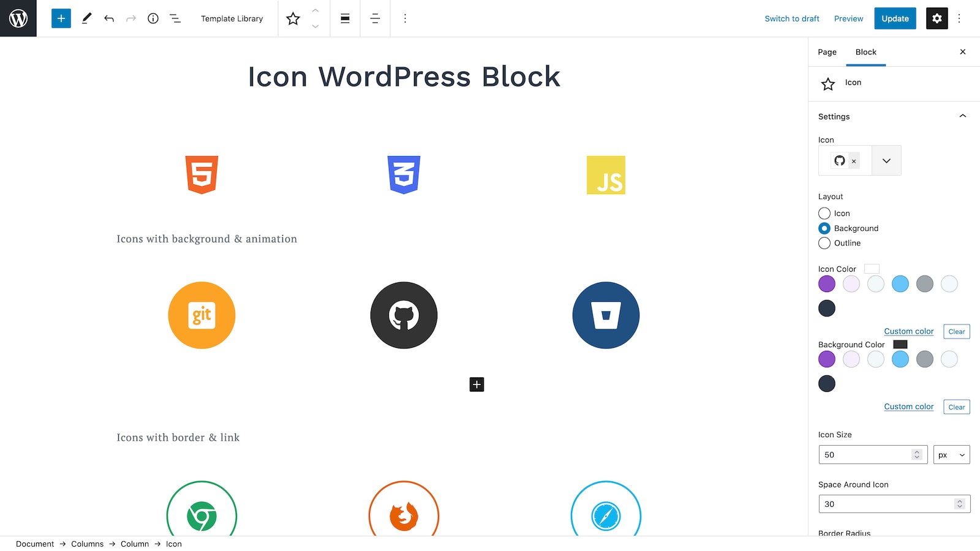The image size is (980, 551).
Task: Click Switch to draft
Action: (x=792, y=18)
